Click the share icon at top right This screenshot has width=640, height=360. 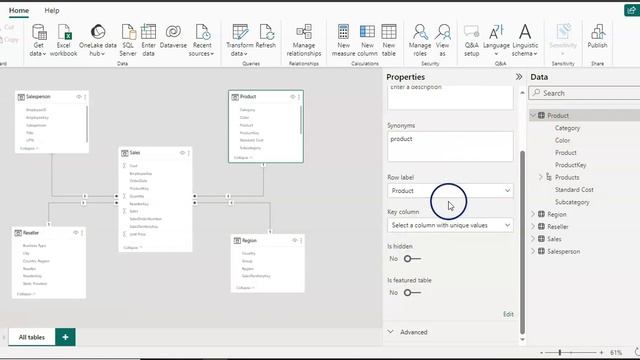pos(632,10)
